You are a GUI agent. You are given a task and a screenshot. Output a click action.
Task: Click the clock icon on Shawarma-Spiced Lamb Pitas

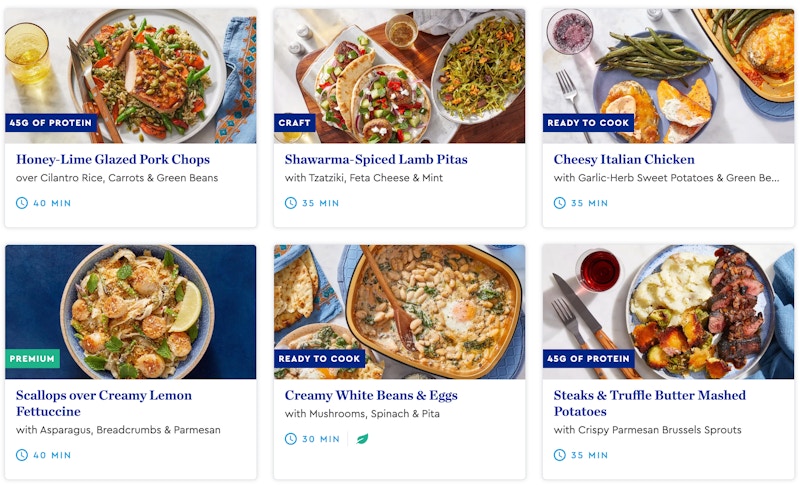click(x=290, y=203)
